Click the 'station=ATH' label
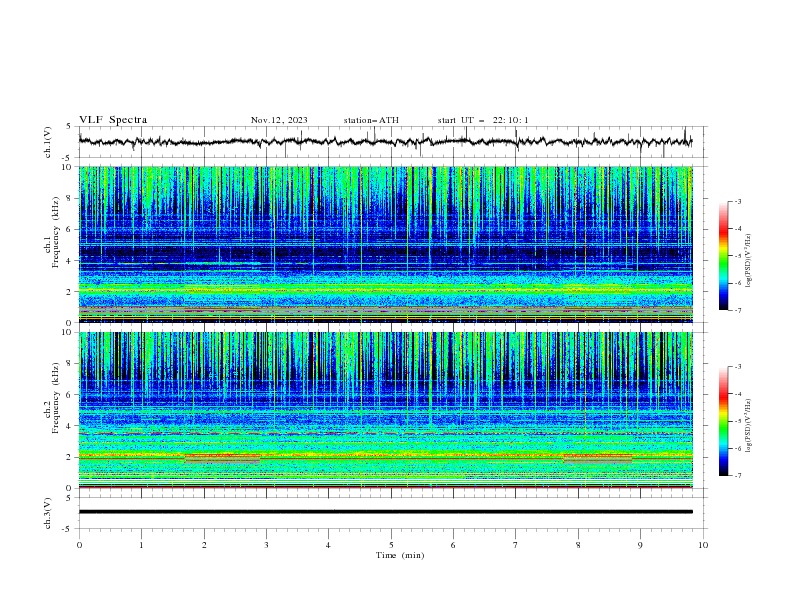This screenshot has height=612, width=792. tap(371, 120)
